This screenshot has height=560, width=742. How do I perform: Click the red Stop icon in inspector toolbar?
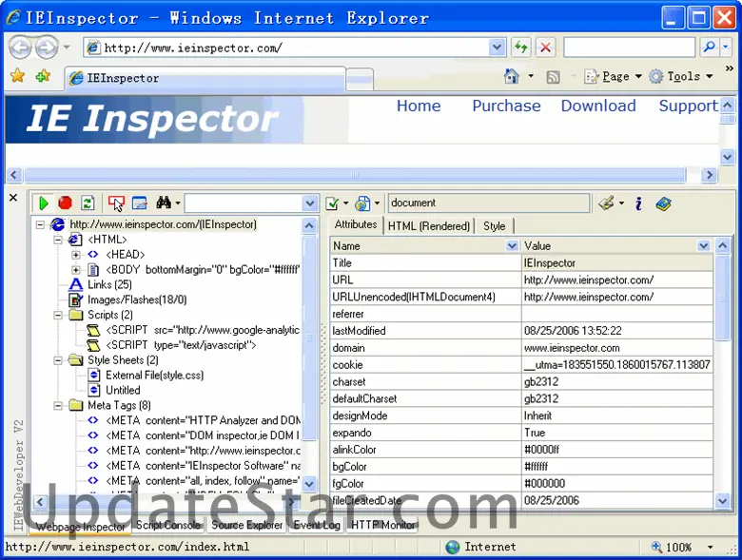tap(65, 203)
